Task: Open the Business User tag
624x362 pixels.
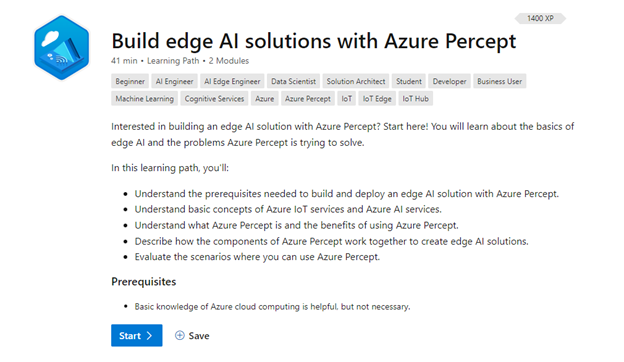Action: point(499,81)
